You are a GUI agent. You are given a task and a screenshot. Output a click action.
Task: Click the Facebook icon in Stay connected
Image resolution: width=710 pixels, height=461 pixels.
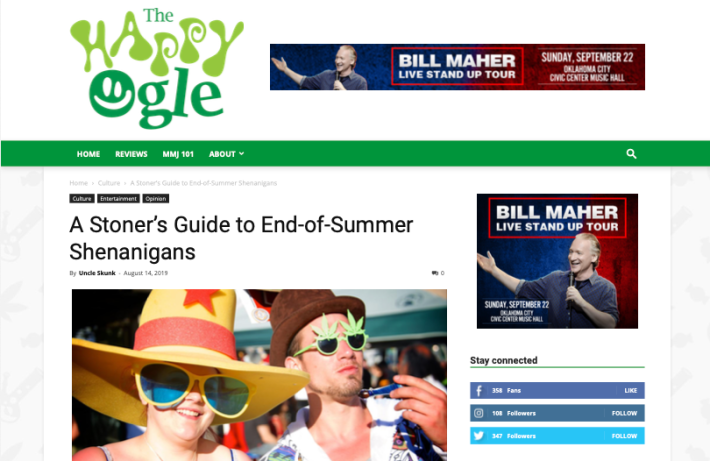coord(479,390)
